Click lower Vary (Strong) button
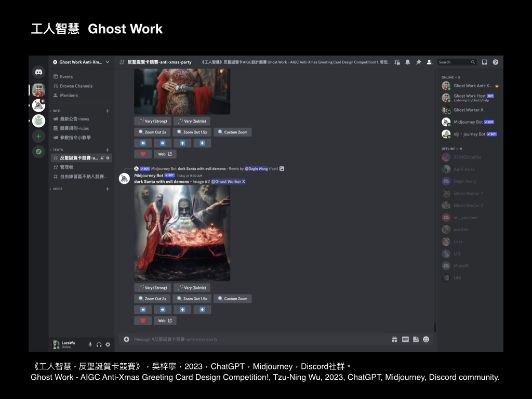Screen dimensions: 532x399 click(x=153, y=288)
